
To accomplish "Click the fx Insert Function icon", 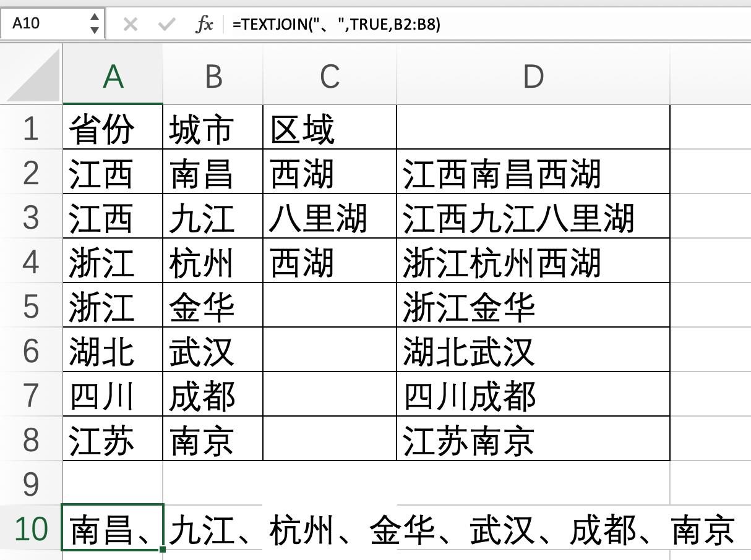I will pyautogui.click(x=205, y=23).
